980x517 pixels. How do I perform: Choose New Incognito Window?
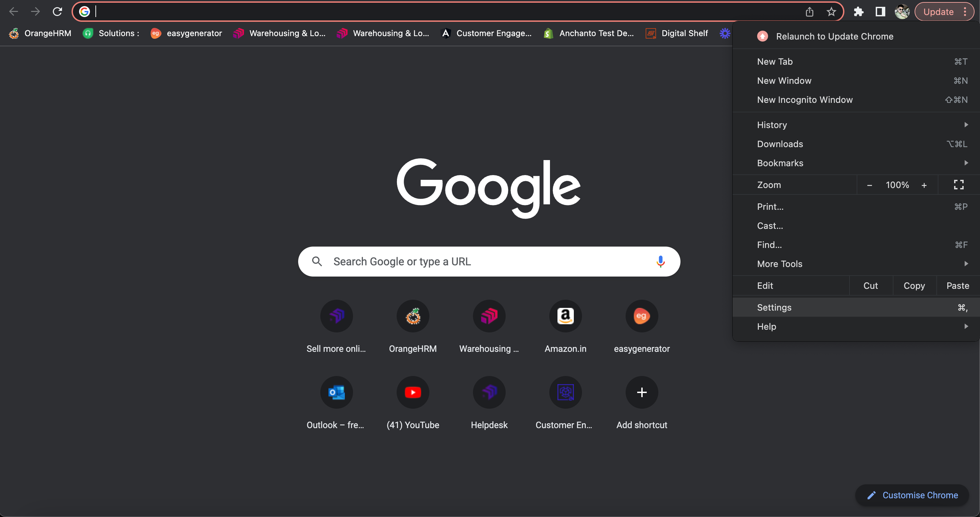[x=856, y=99]
